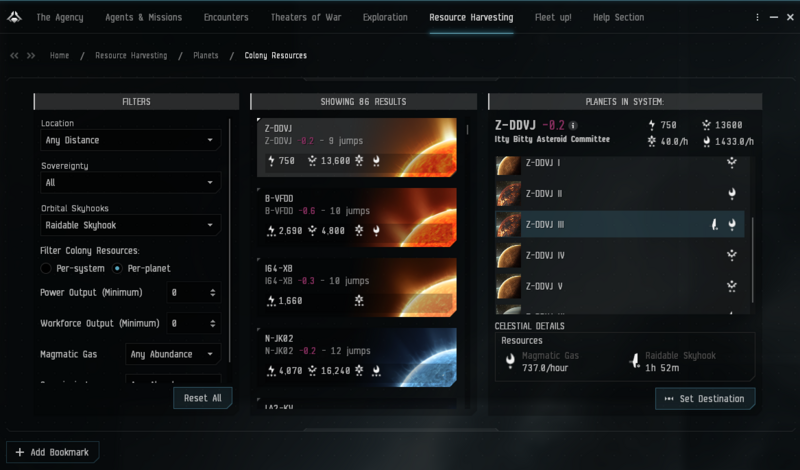
Task: Click the flame icon in the Z-DDVJ II row
Action: click(x=732, y=193)
